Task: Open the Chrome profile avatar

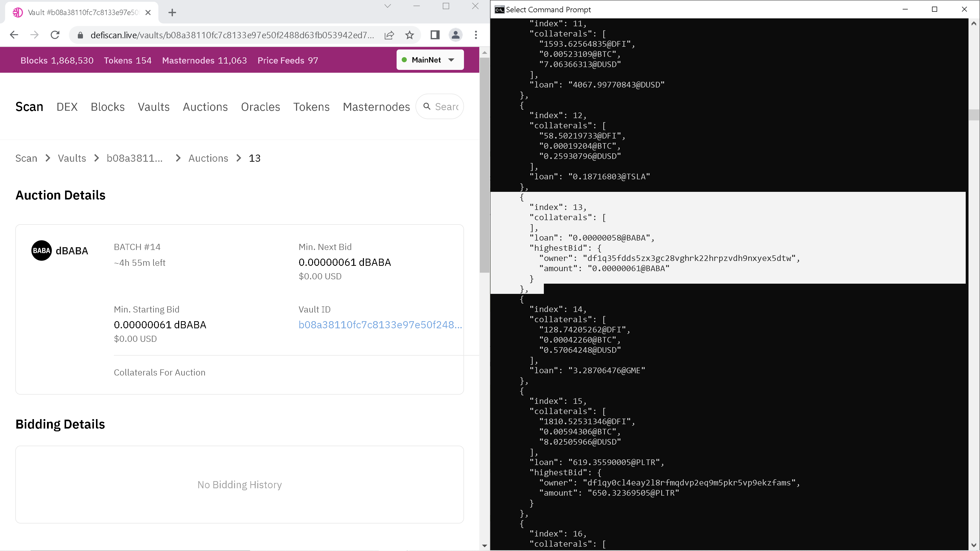Action: [455, 35]
